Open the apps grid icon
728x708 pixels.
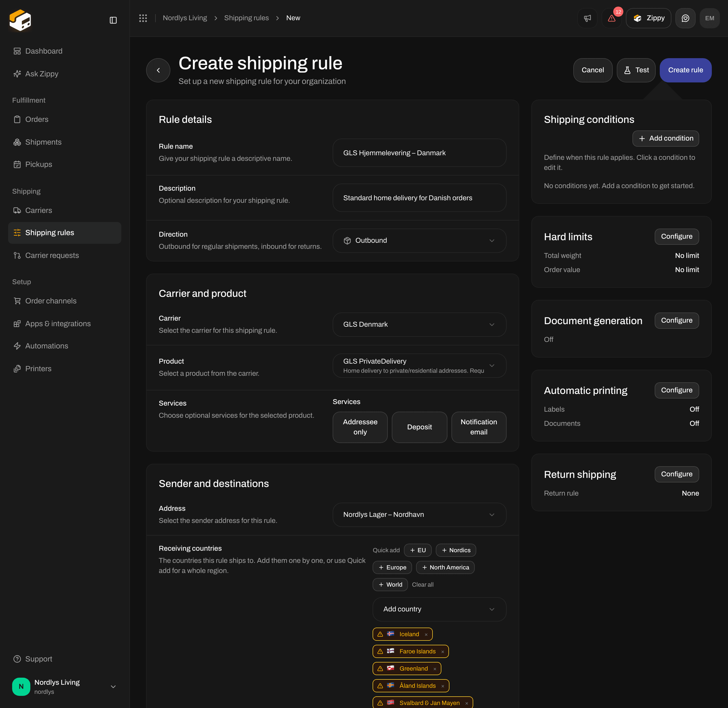click(143, 18)
